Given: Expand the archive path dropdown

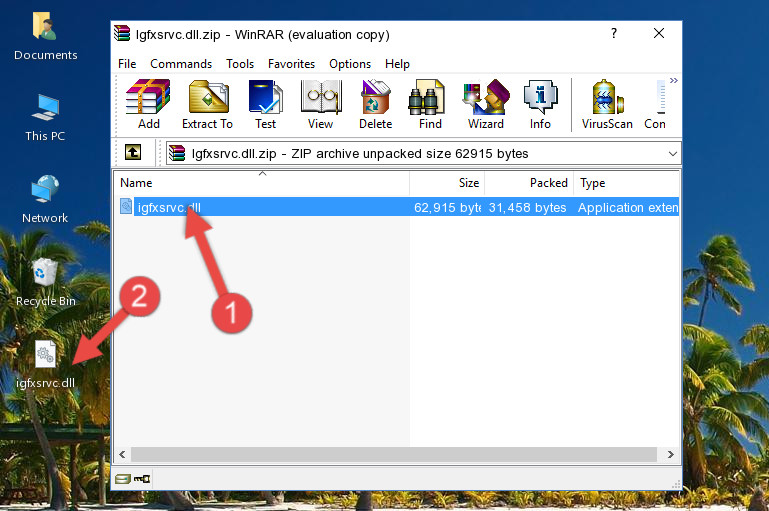Looking at the screenshot, I should (672, 154).
